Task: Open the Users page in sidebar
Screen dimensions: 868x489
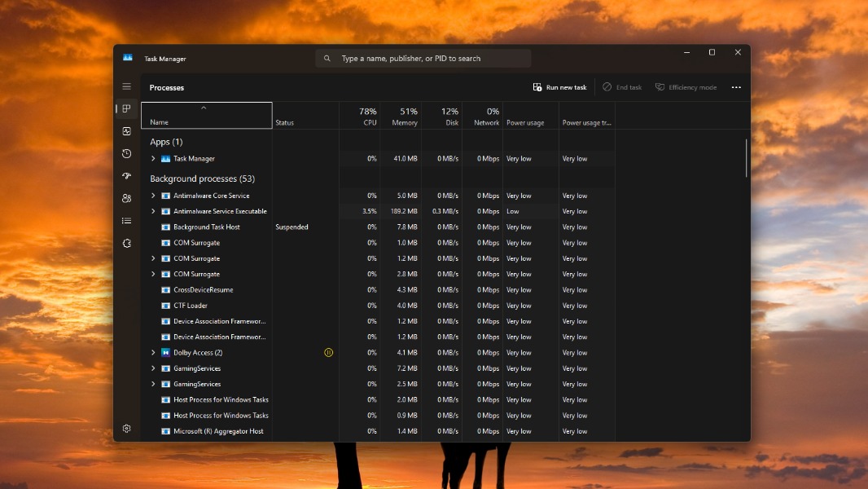Action: [126, 198]
